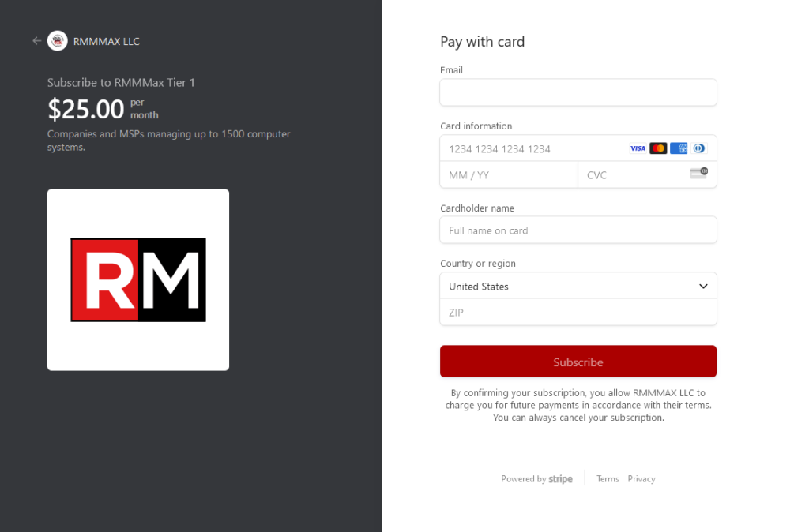Click the CVC card hint icon
This screenshot has width=809, height=532.
[x=699, y=173]
